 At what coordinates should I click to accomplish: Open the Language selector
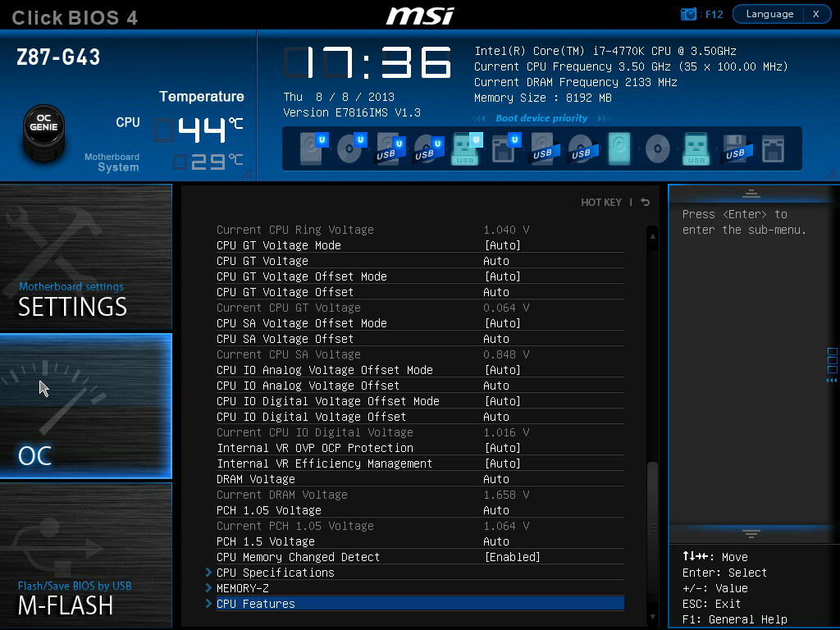tap(769, 14)
